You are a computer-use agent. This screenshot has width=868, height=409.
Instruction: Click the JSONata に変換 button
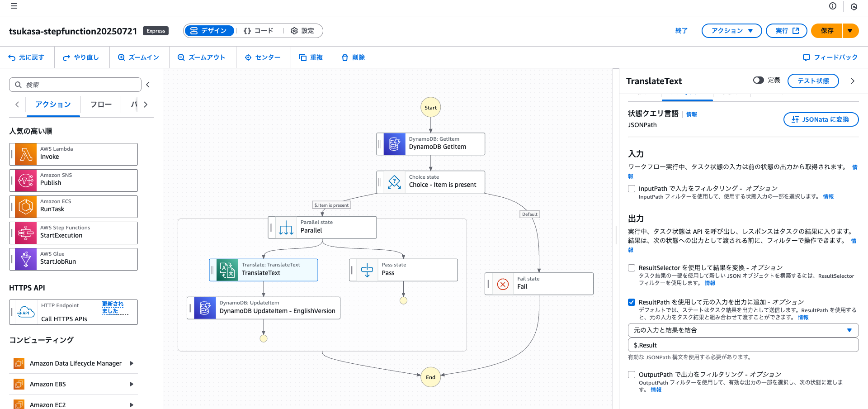pyautogui.click(x=821, y=119)
